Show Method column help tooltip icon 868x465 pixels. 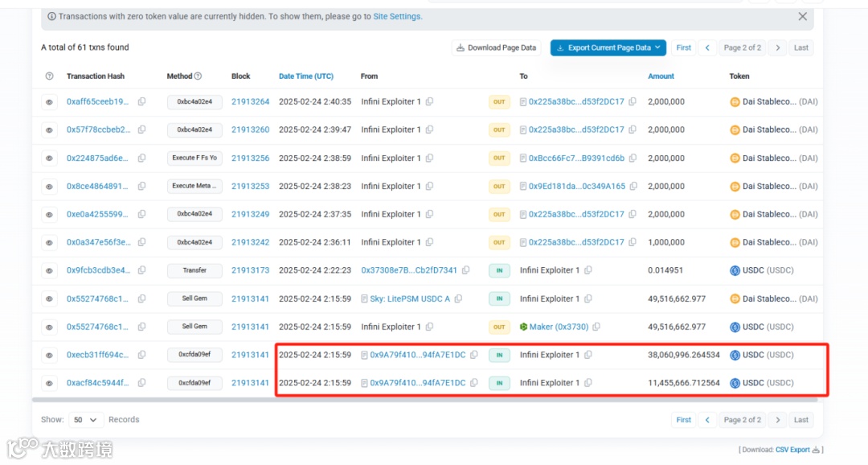199,76
